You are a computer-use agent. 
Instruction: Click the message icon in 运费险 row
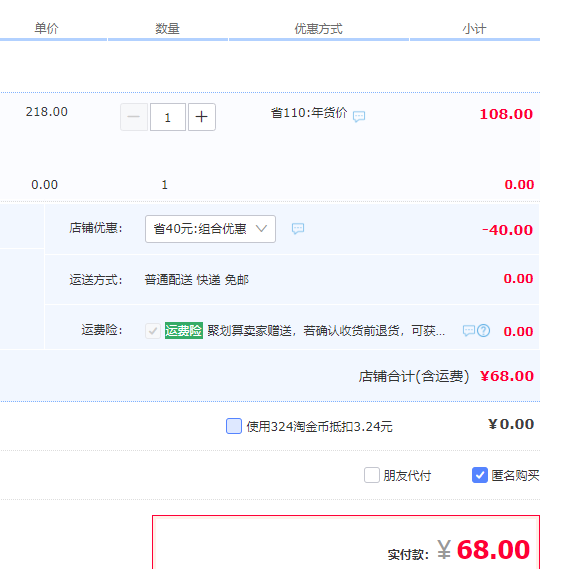pos(469,331)
